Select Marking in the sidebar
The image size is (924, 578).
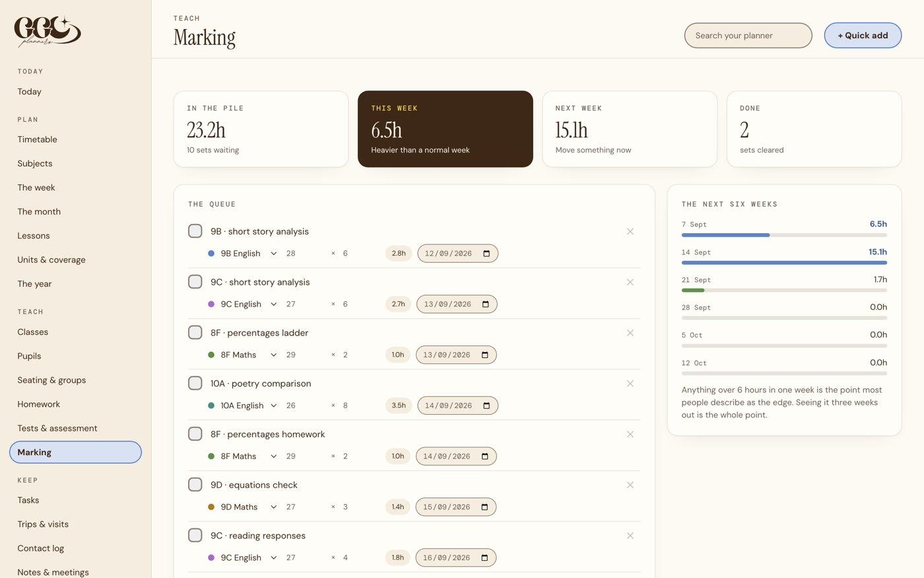click(x=75, y=452)
